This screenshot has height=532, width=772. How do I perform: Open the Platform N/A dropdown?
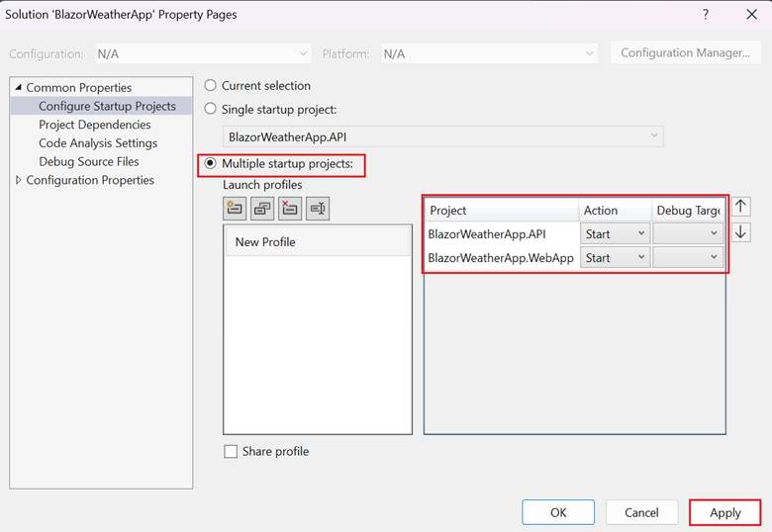pyautogui.click(x=489, y=53)
